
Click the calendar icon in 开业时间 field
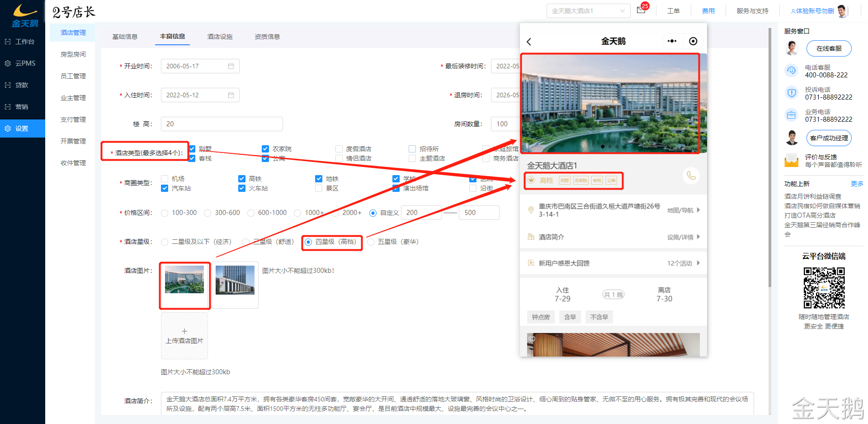pos(231,66)
